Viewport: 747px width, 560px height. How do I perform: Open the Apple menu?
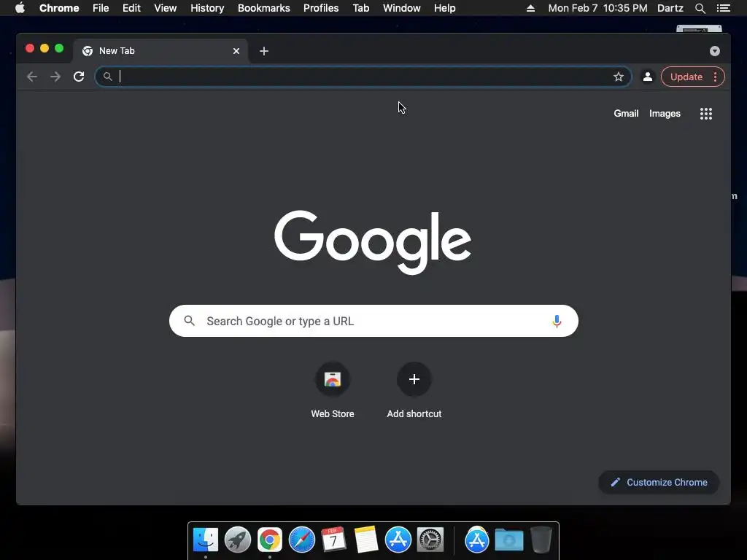click(x=20, y=8)
